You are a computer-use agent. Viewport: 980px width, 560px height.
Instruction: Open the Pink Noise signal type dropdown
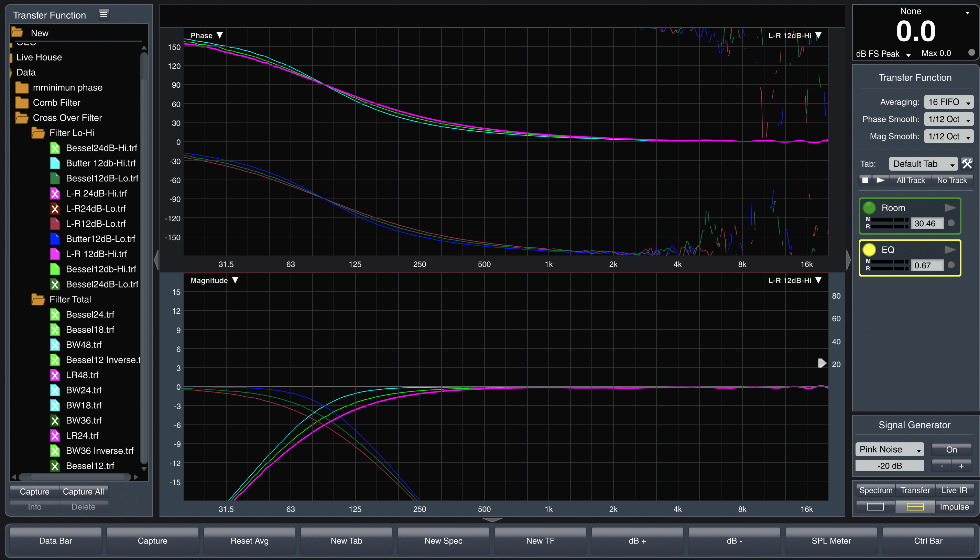pos(889,449)
